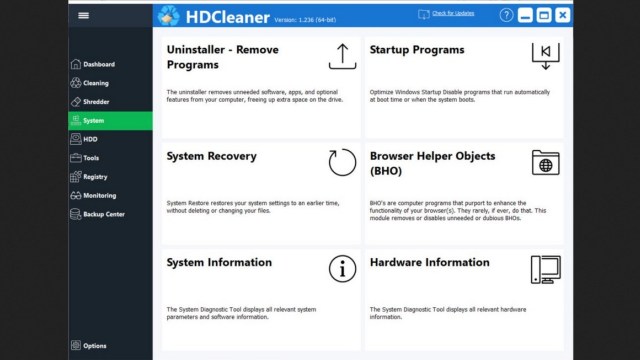This screenshot has height=360, width=640.
Task: Click the System sidebar icon
Action: [x=76, y=120]
